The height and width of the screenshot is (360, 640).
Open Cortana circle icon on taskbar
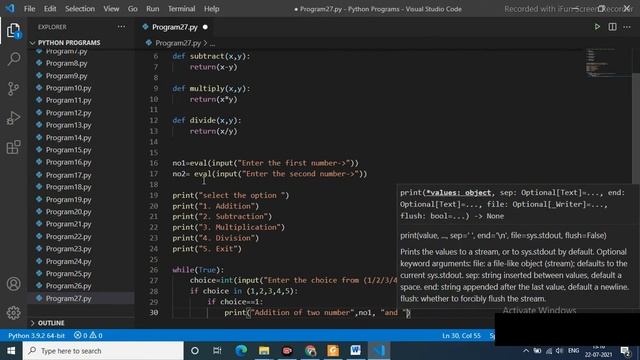(195, 351)
